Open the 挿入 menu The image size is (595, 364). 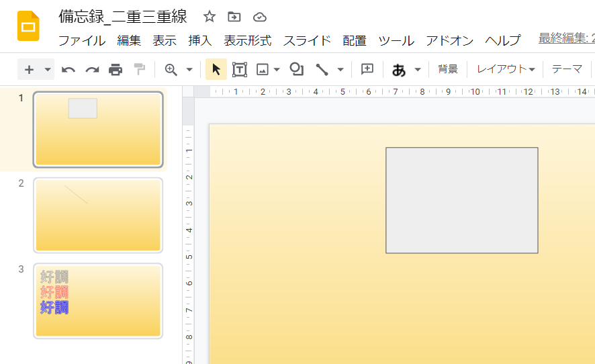[x=200, y=40]
